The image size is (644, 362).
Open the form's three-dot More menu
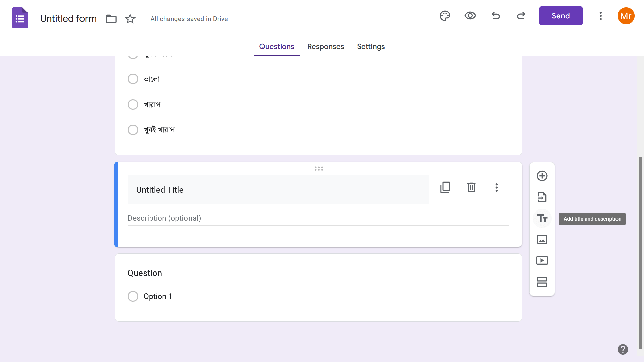coord(600,16)
